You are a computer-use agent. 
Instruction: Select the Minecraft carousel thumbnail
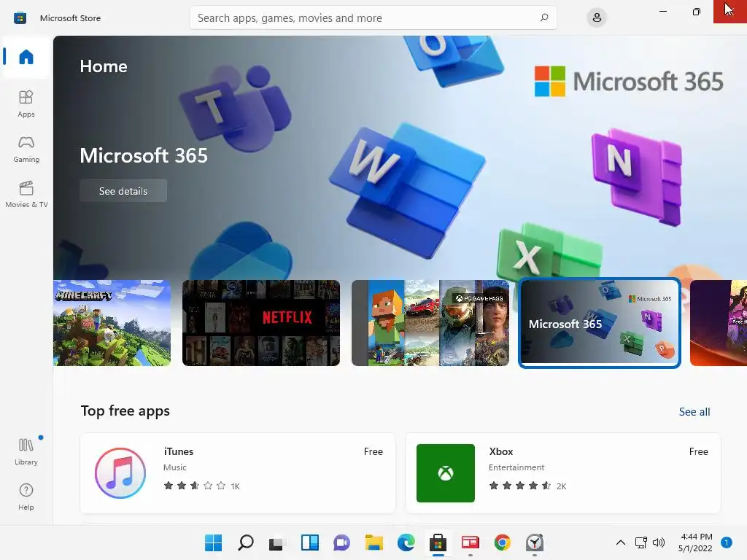pos(112,323)
